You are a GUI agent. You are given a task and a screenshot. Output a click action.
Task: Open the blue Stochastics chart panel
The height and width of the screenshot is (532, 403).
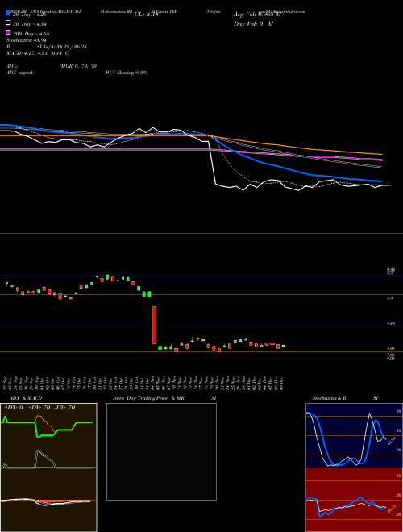354,435
